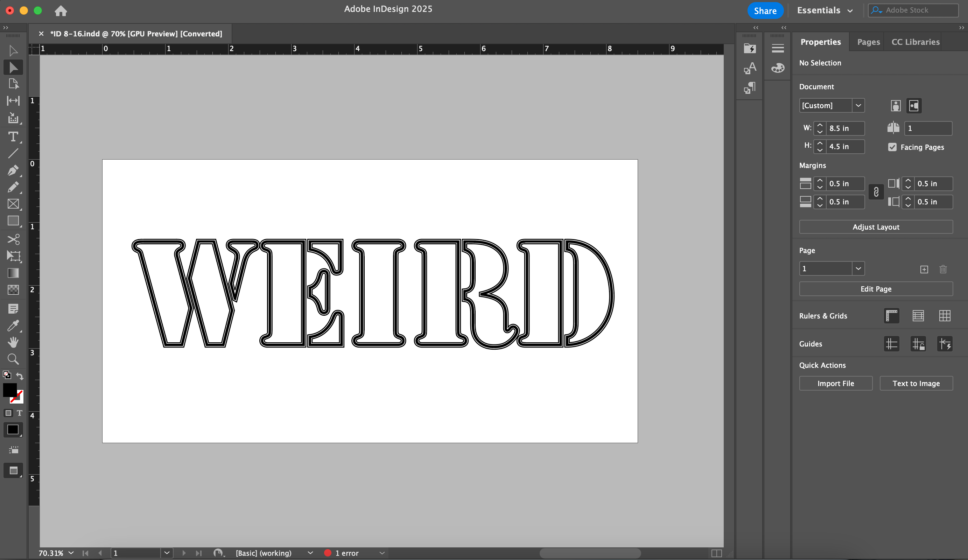The image size is (968, 560).
Task: Open the Stroke panel icon
Action: pos(778,48)
